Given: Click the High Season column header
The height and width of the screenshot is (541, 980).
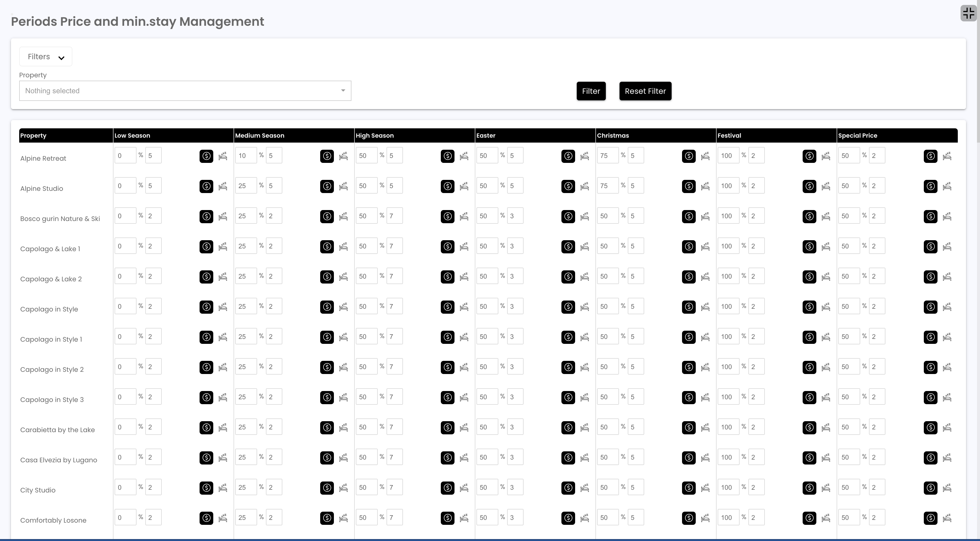Looking at the screenshot, I should (375, 135).
